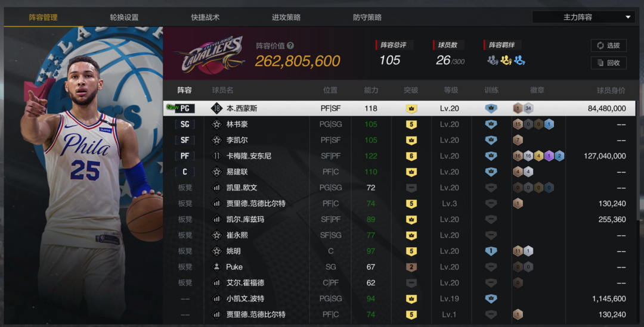Image resolution: width=644 pixels, height=327 pixels.
Task: Click the purple badge in 卡梅隆.安东尼's row
Action: [549, 156]
